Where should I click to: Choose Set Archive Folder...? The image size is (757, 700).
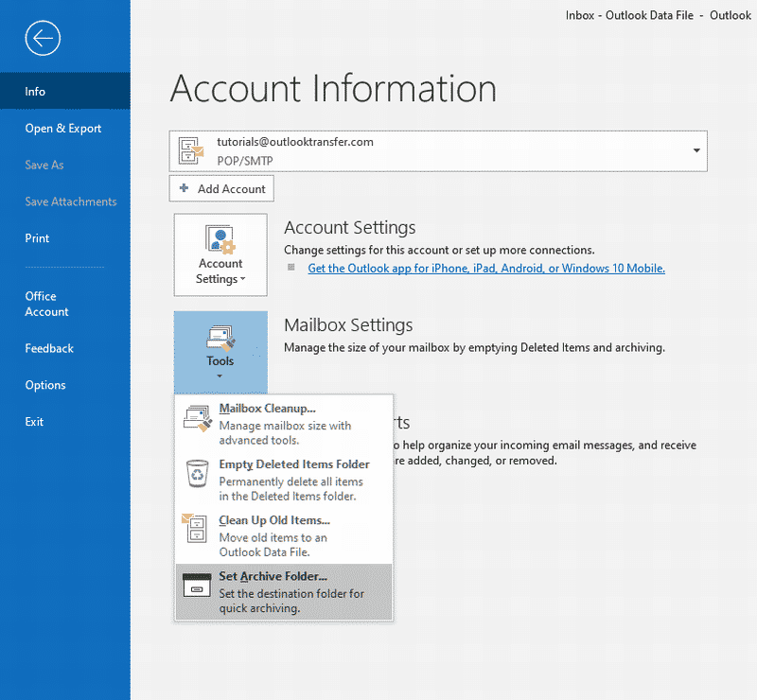coord(284,592)
